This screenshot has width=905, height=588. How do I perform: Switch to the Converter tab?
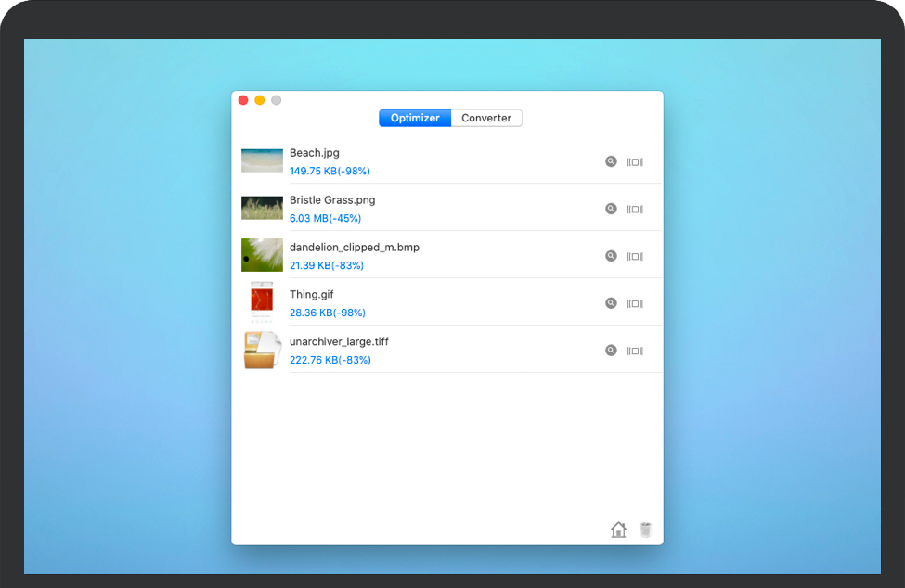tap(486, 119)
